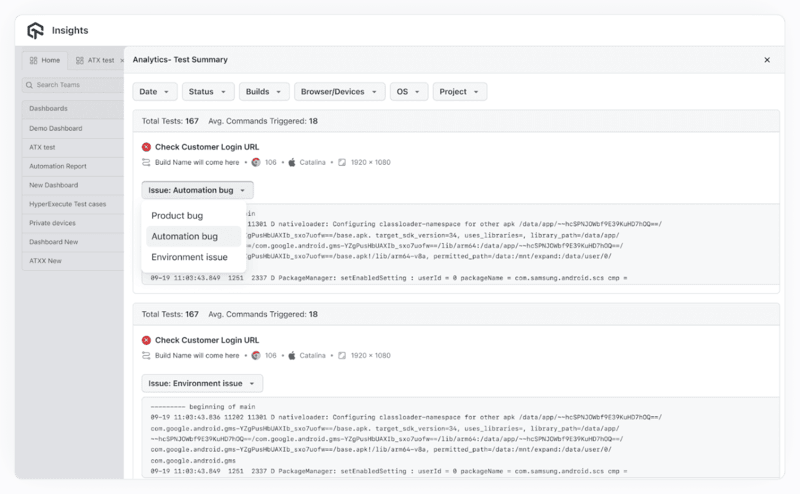This screenshot has height=494, width=800.
Task: Click 1920 × 1080 label in second test
Action: (x=370, y=356)
